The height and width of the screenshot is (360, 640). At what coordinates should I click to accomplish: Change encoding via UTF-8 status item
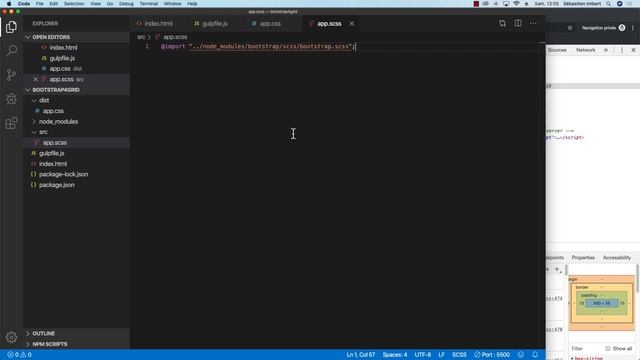[x=423, y=355]
